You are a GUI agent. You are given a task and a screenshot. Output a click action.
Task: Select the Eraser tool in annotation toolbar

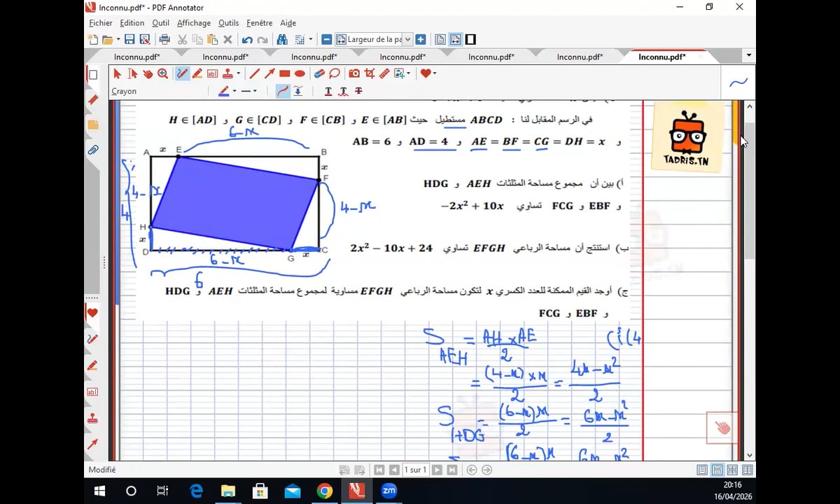click(319, 73)
